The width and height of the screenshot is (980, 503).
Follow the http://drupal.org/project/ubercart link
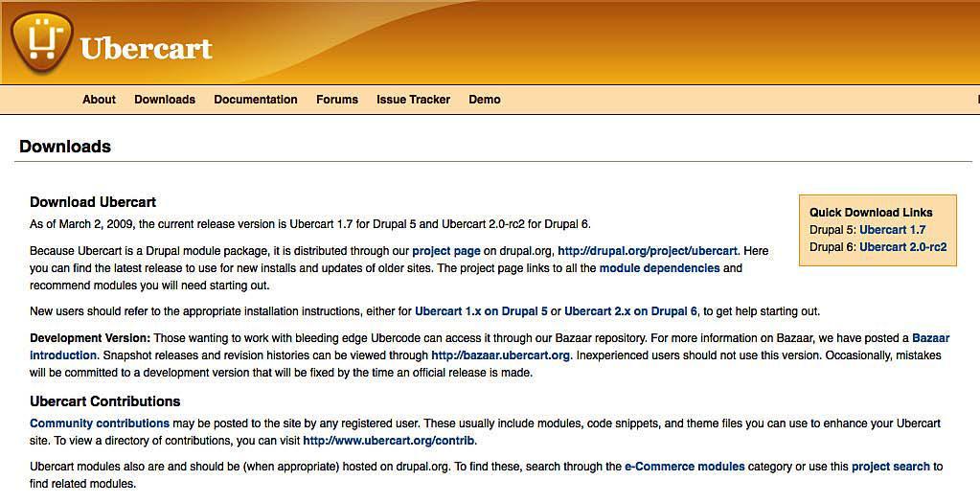coord(648,251)
